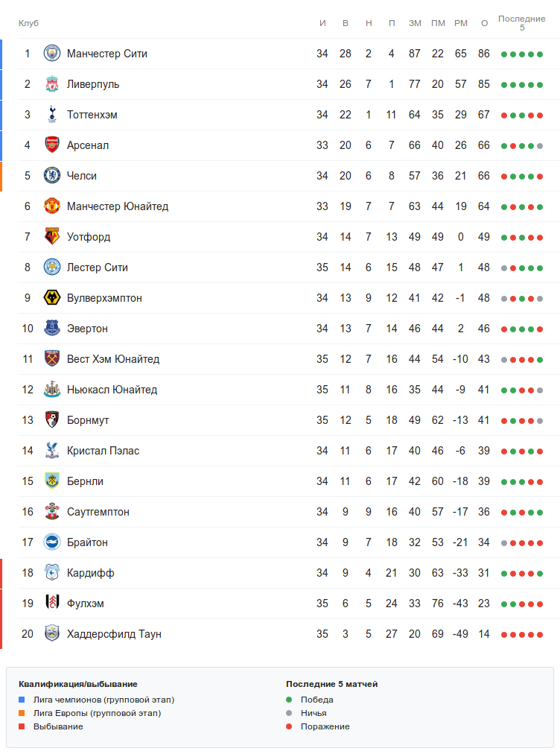Screen dimensions: 560x754
Task: Click the Newcastle United crest icon
Action: click(x=51, y=390)
